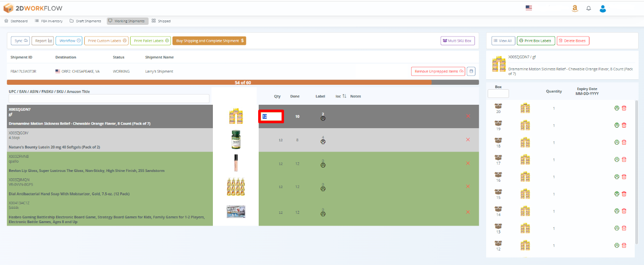Delete box 19 using trash icon

click(624, 125)
